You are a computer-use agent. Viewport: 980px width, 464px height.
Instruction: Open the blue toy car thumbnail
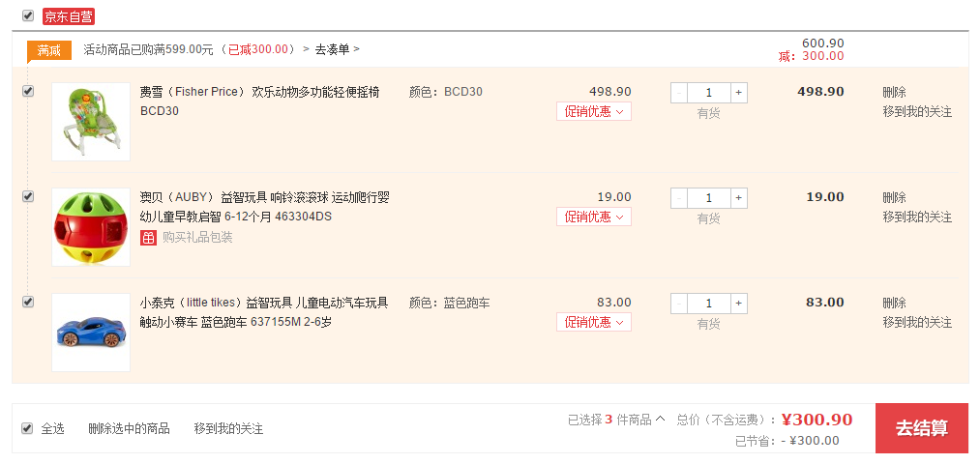(91, 333)
